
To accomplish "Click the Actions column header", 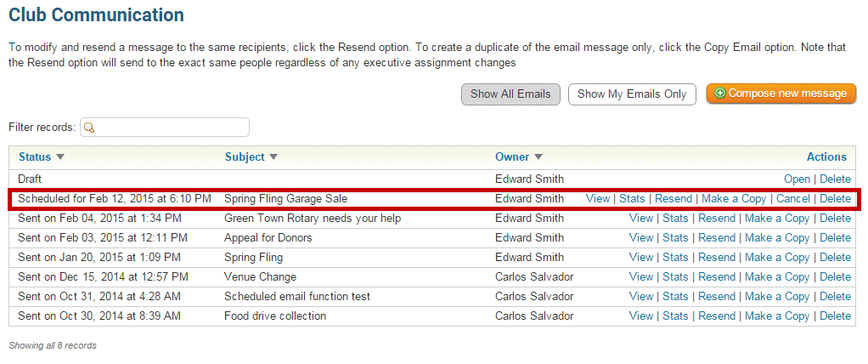I will click(x=826, y=157).
